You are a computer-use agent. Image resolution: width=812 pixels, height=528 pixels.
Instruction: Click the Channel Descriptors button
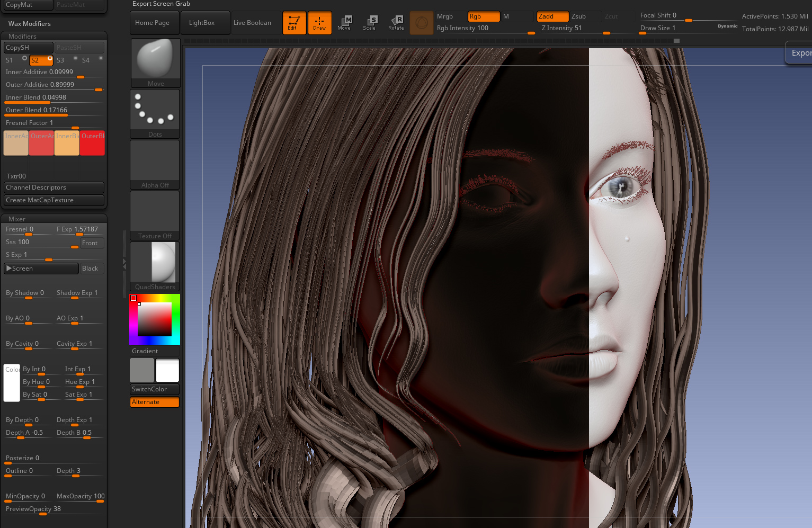[x=54, y=187]
